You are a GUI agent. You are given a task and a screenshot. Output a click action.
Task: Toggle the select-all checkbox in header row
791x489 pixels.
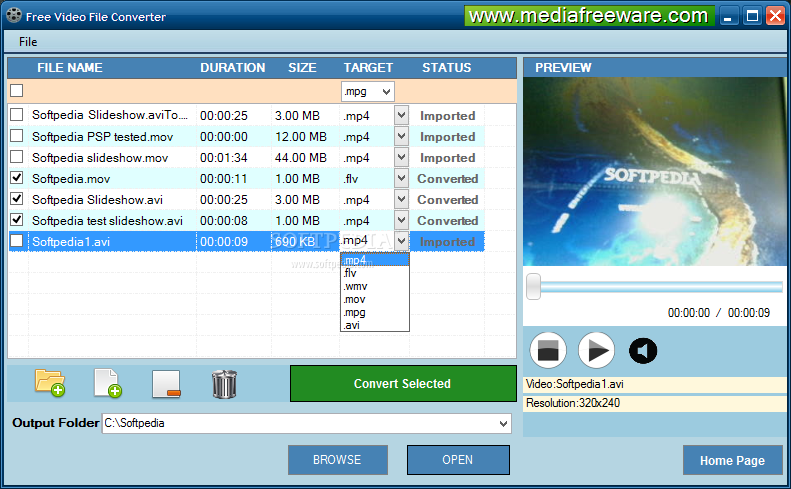17,90
